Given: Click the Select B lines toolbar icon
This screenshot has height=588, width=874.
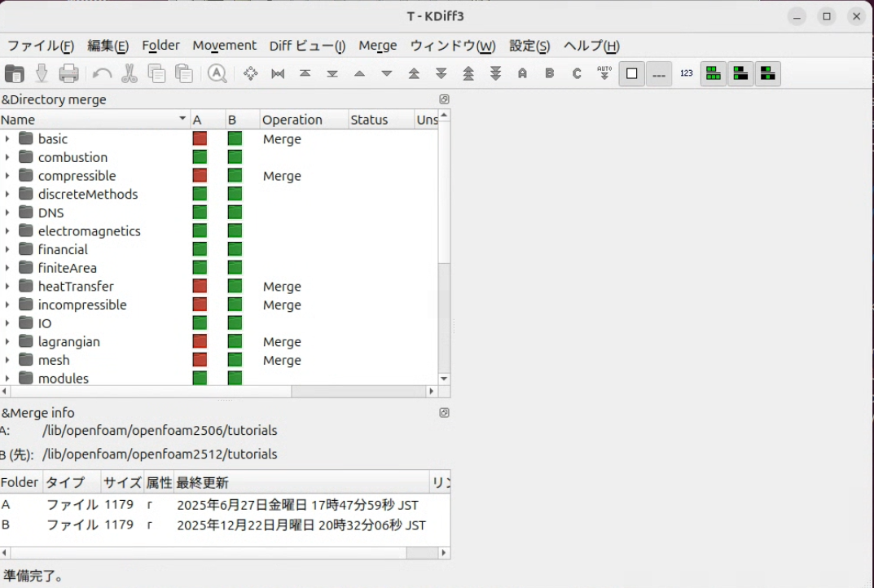Looking at the screenshot, I should (x=550, y=73).
